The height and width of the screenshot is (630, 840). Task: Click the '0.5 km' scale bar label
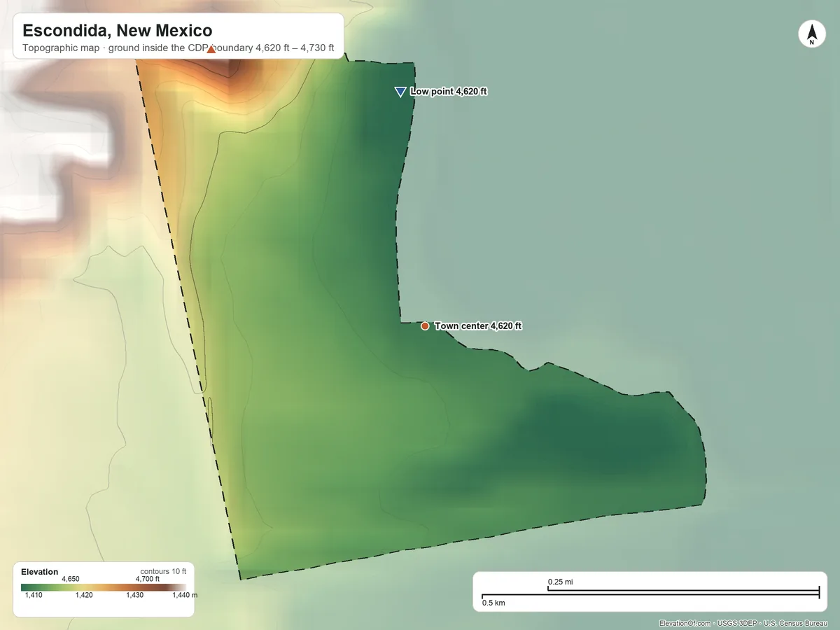tap(493, 602)
